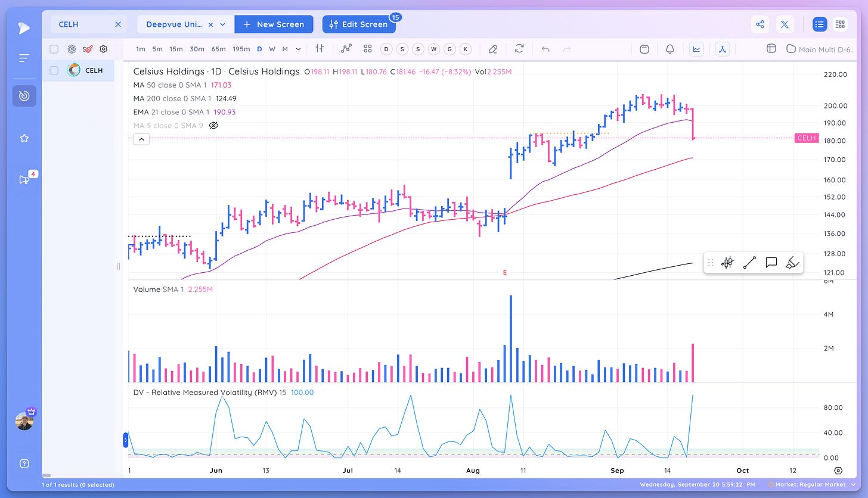The image size is (868, 498).
Task: Select comment bubble tool in floating toolbar
Action: coord(771,263)
